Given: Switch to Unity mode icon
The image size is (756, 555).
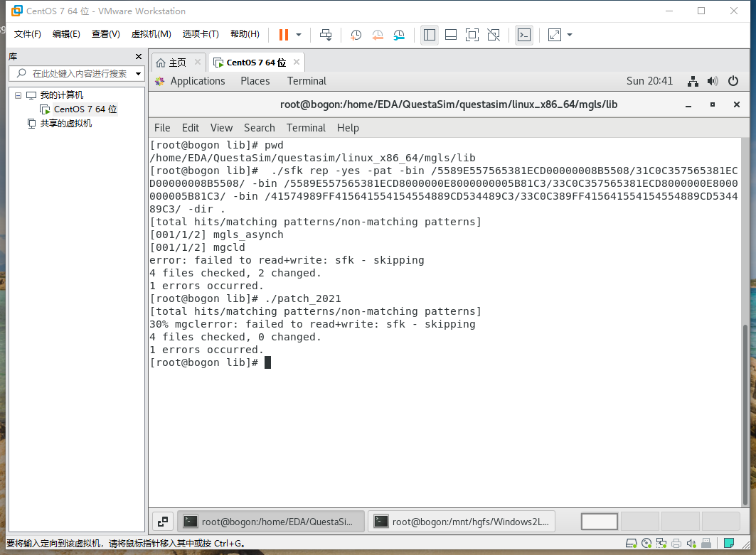Looking at the screenshot, I should coord(494,35).
